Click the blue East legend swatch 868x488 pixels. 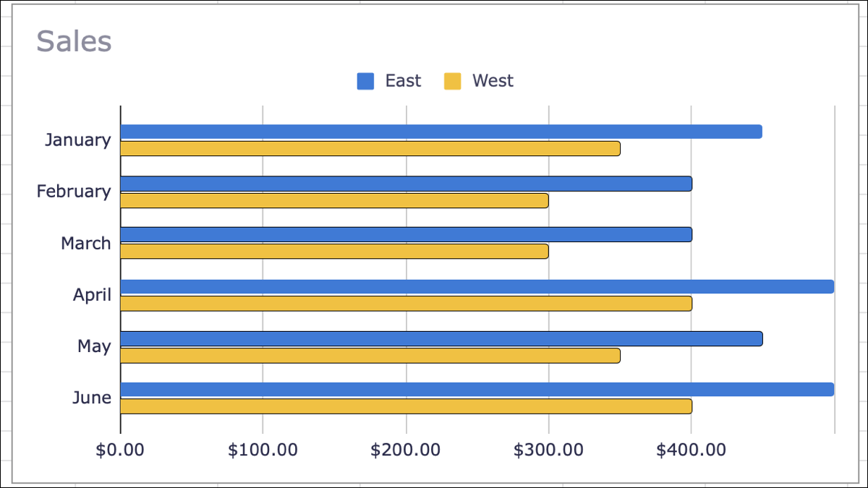click(x=365, y=81)
